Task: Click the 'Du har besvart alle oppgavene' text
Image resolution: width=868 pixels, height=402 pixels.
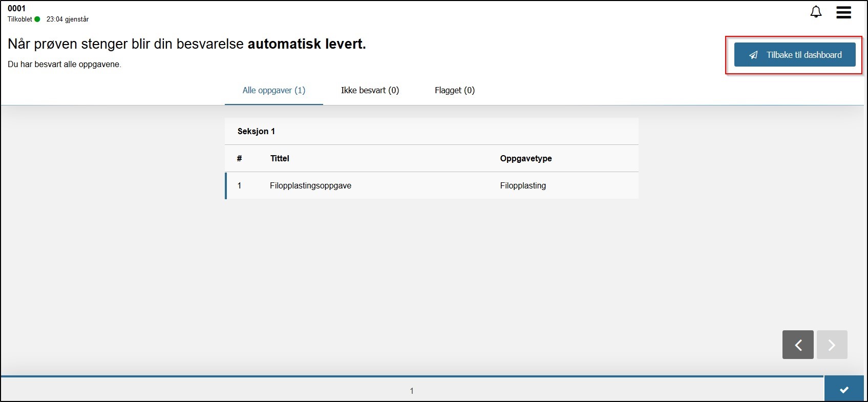Action: (65, 65)
